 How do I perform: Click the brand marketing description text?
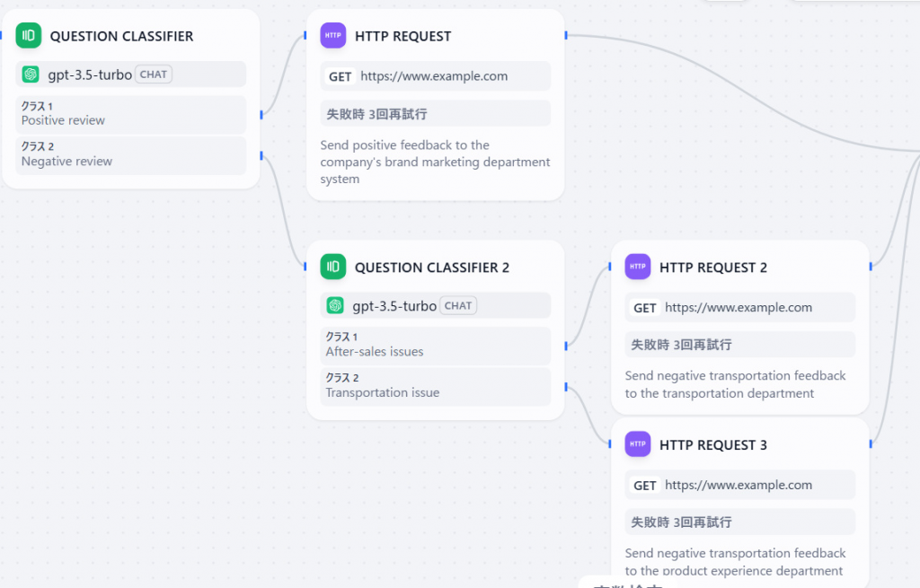[x=435, y=162]
